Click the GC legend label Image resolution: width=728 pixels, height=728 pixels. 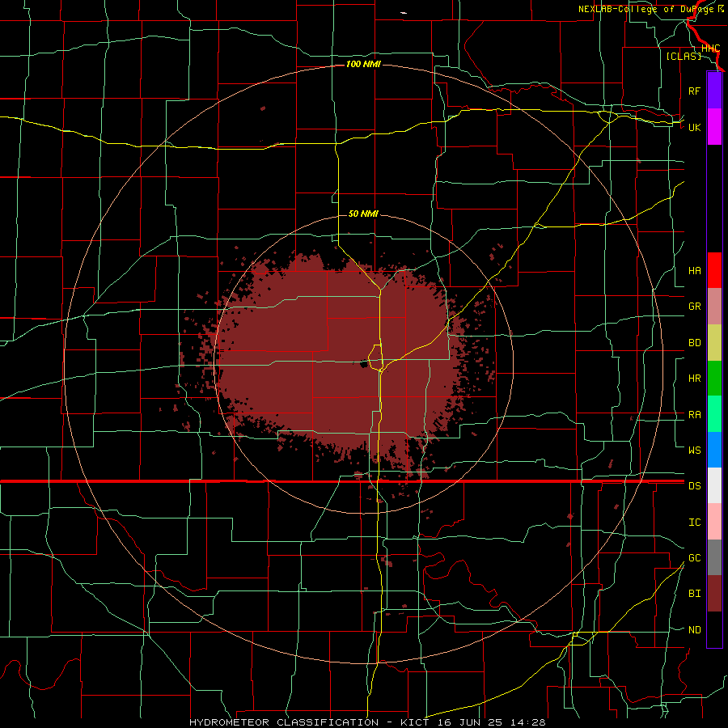click(694, 557)
